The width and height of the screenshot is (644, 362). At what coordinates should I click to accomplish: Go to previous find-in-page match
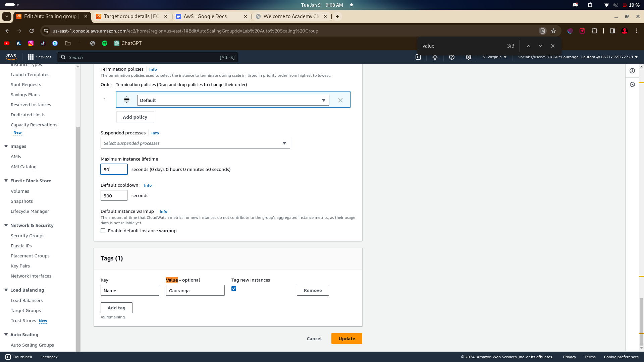(x=529, y=46)
